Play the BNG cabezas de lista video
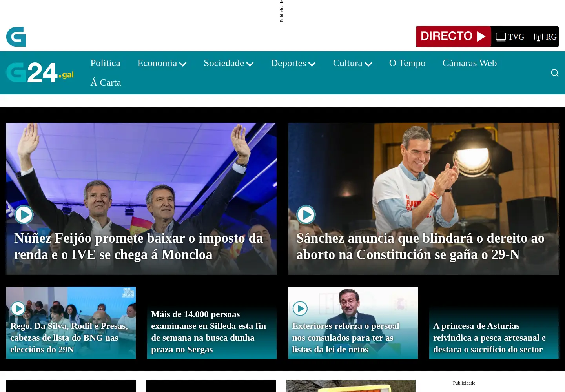The width and height of the screenshot is (565, 392). coord(18,309)
